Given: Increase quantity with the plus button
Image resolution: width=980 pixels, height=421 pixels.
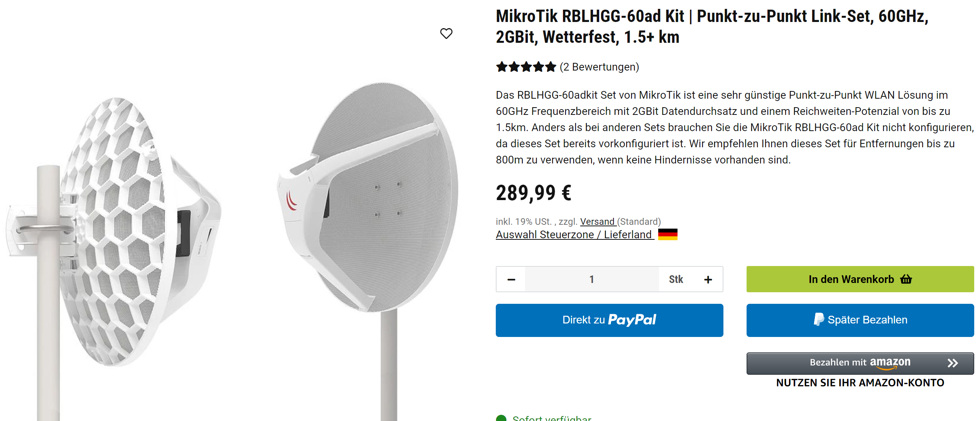Looking at the screenshot, I should coord(708,280).
